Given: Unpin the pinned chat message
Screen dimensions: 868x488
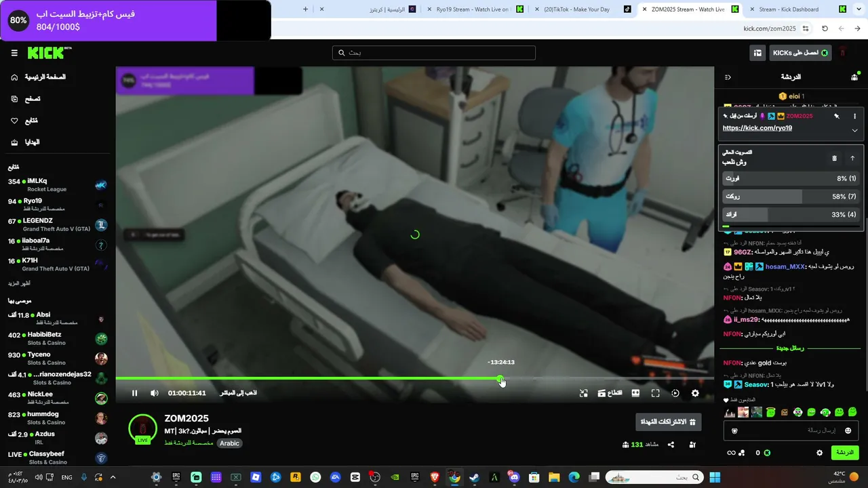Looking at the screenshot, I should point(837,116).
